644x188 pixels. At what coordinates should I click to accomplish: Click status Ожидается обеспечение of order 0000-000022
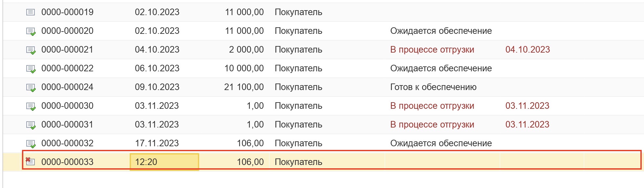pos(441,68)
